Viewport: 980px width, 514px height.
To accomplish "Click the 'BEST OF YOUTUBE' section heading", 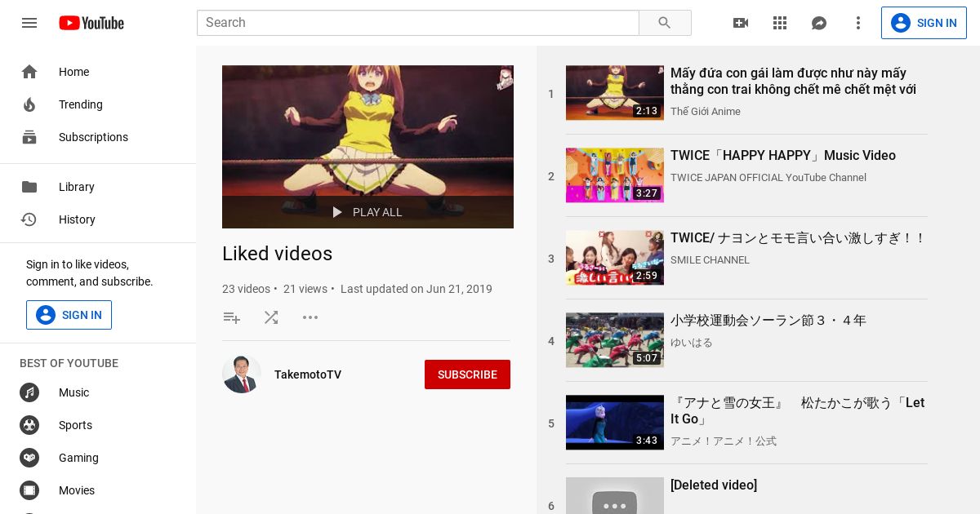I will click(69, 363).
